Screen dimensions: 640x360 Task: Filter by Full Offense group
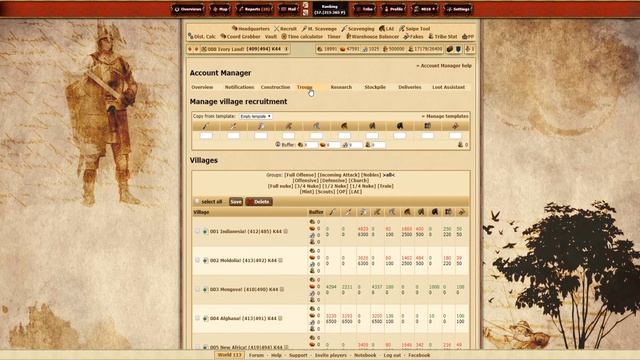[x=300, y=175]
